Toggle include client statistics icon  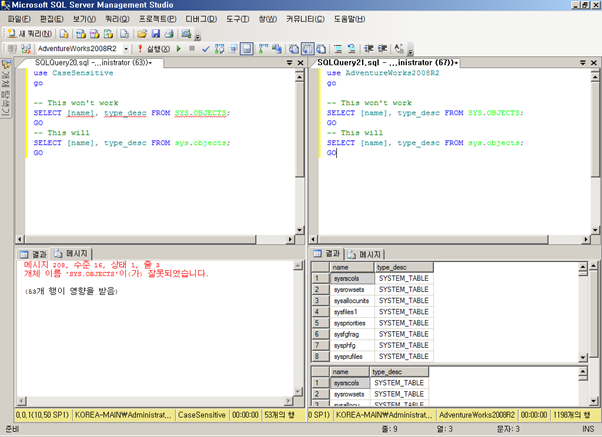click(x=277, y=49)
